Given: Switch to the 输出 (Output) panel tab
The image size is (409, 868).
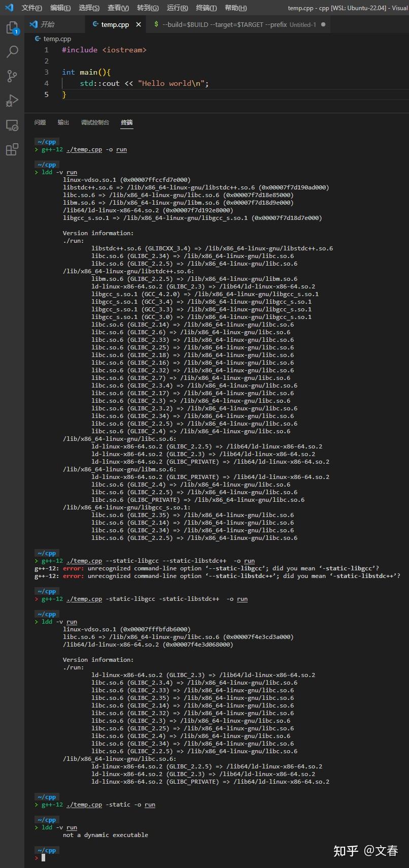Looking at the screenshot, I should (63, 122).
